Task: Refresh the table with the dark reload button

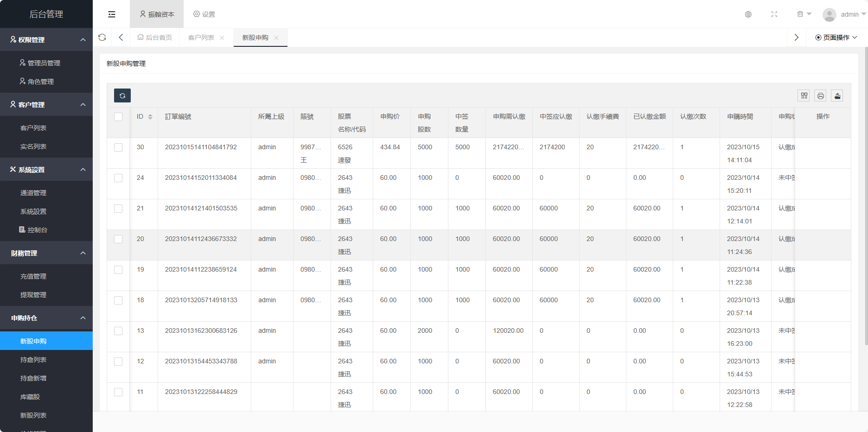Action: click(x=122, y=95)
